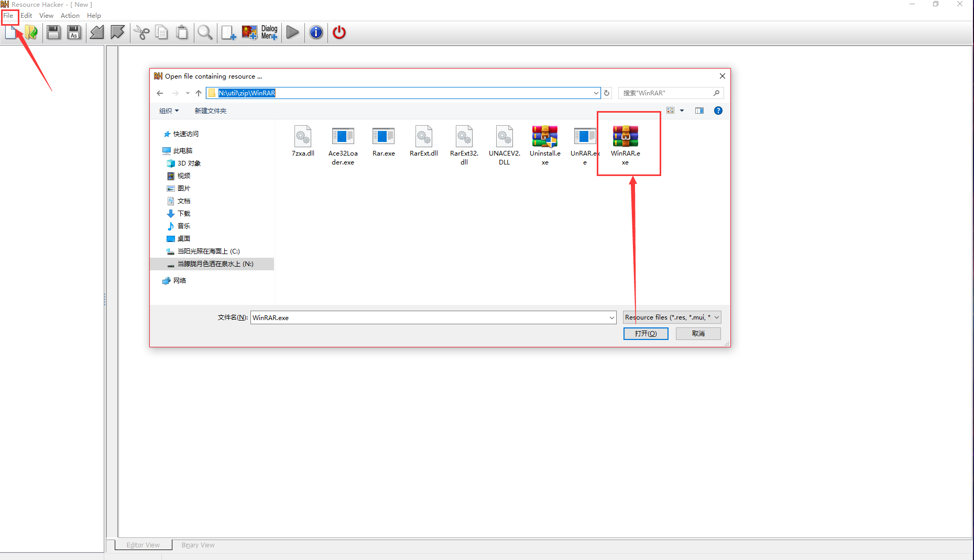
Task: Click the Paste clipboard toolbar icon
Action: coord(182,32)
